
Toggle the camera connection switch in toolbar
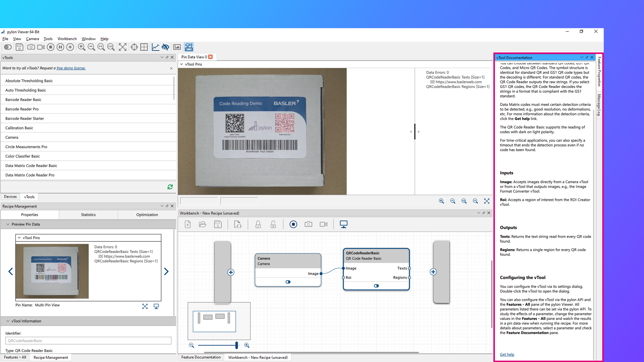[x=8, y=47]
